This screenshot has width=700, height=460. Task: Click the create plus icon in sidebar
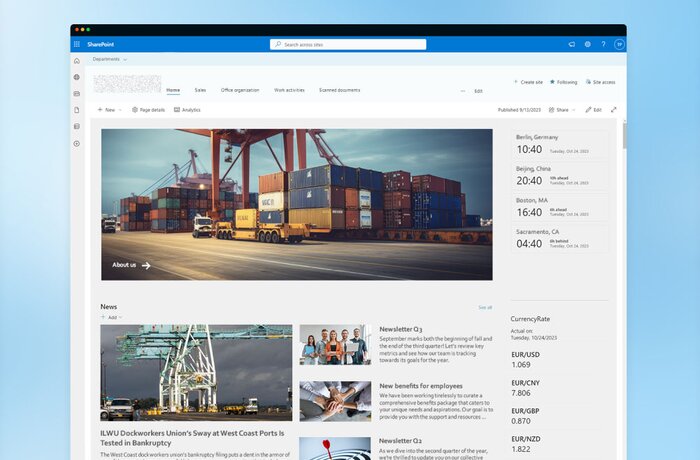77,144
